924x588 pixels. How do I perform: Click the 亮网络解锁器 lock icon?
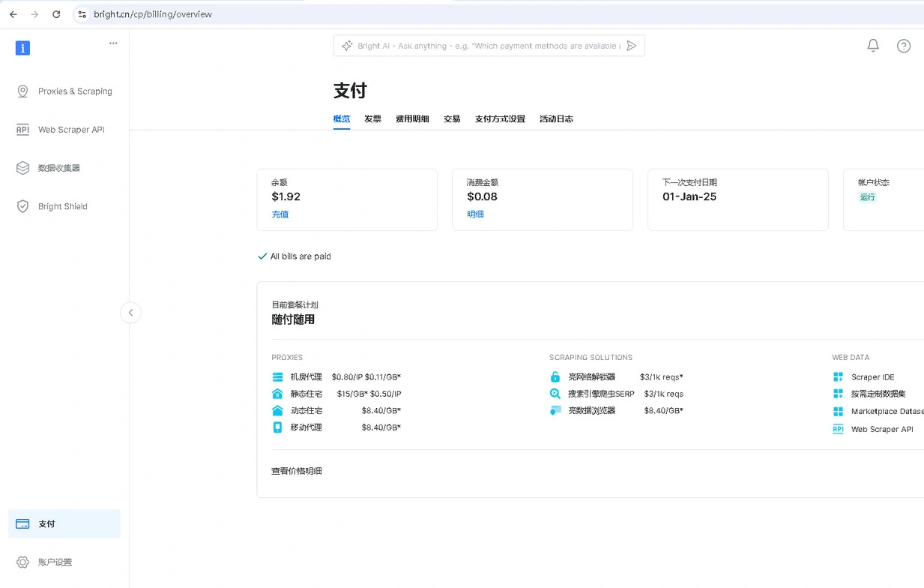click(x=555, y=376)
